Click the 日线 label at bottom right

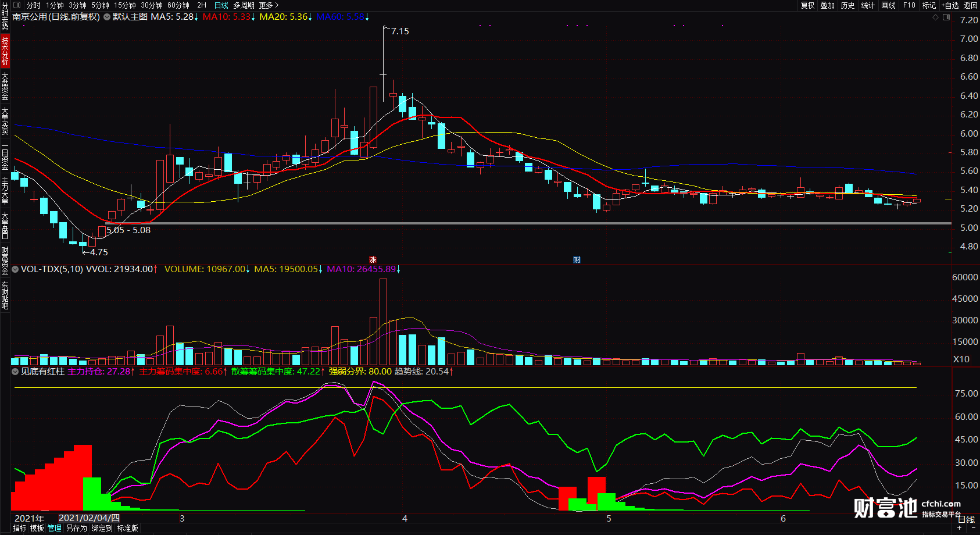(966, 519)
